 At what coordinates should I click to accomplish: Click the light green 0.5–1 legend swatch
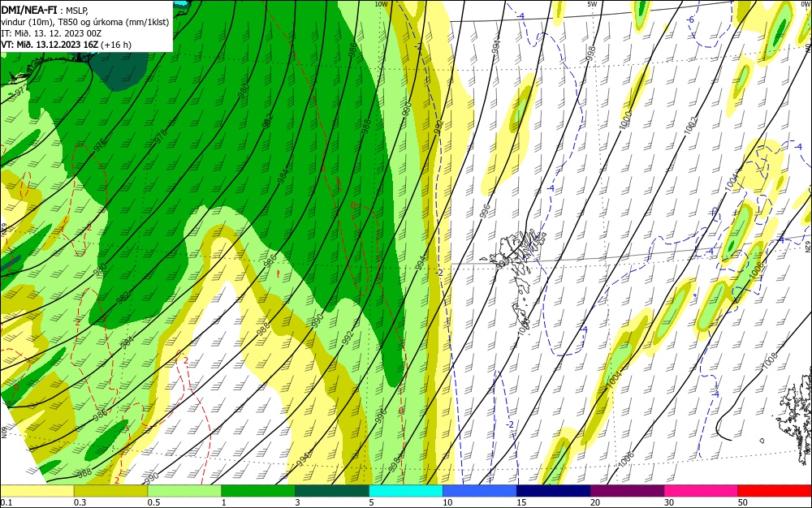coord(184,491)
